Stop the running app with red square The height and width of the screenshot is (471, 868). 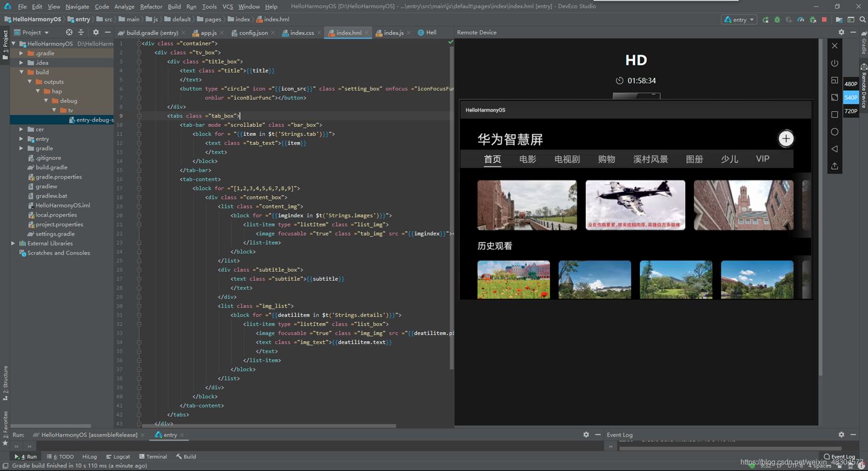click(824, 20)
